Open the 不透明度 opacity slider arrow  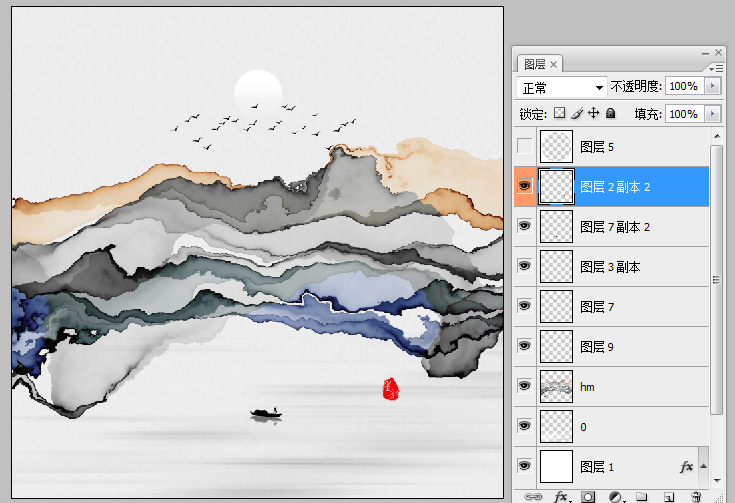[713, 86]
